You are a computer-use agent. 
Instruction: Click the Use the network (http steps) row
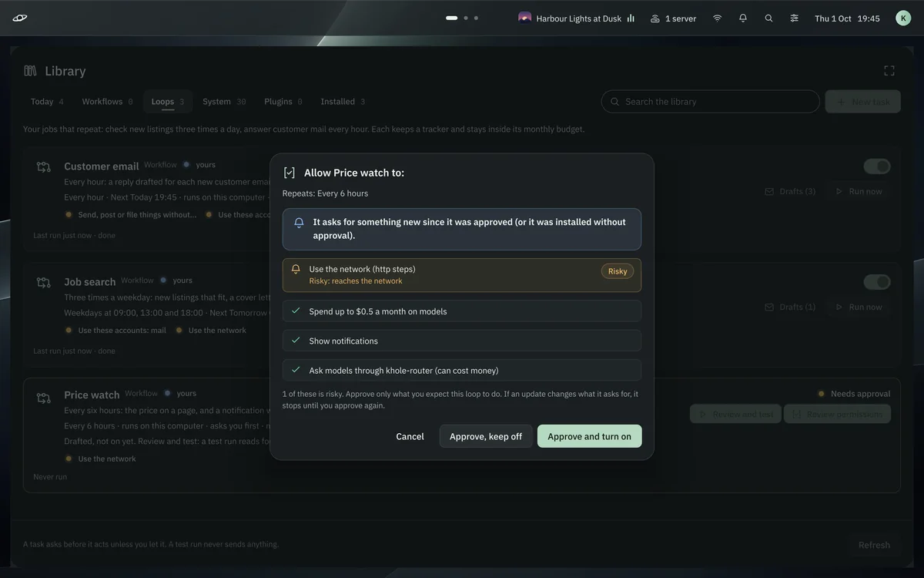pyautogui.click(x=462, y=275)
